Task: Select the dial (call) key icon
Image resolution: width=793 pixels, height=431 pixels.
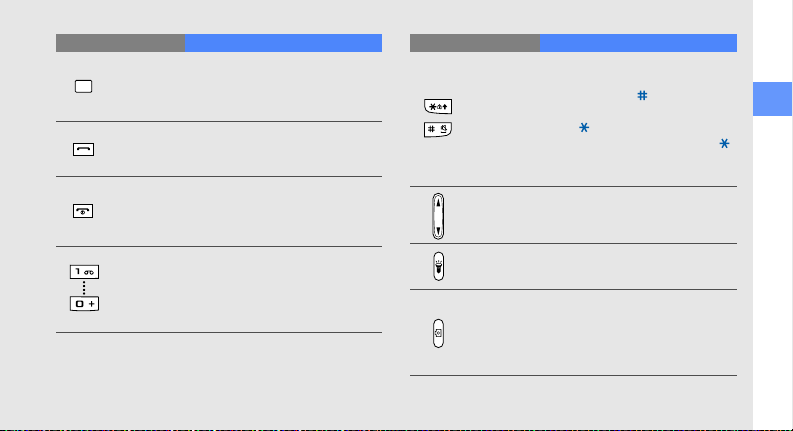Action: click(83, 149)
